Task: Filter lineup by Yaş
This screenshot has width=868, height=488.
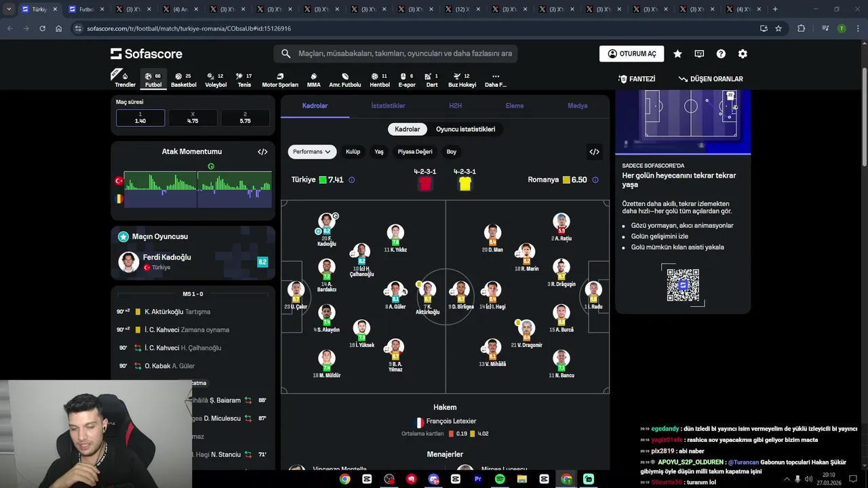Action: pos(379,152)
